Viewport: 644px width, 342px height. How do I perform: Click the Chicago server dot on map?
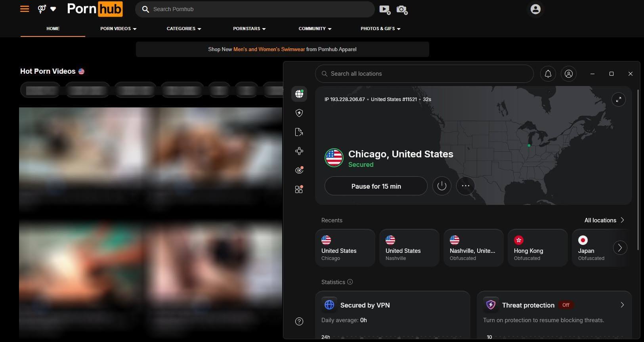[x=529, y=145]
